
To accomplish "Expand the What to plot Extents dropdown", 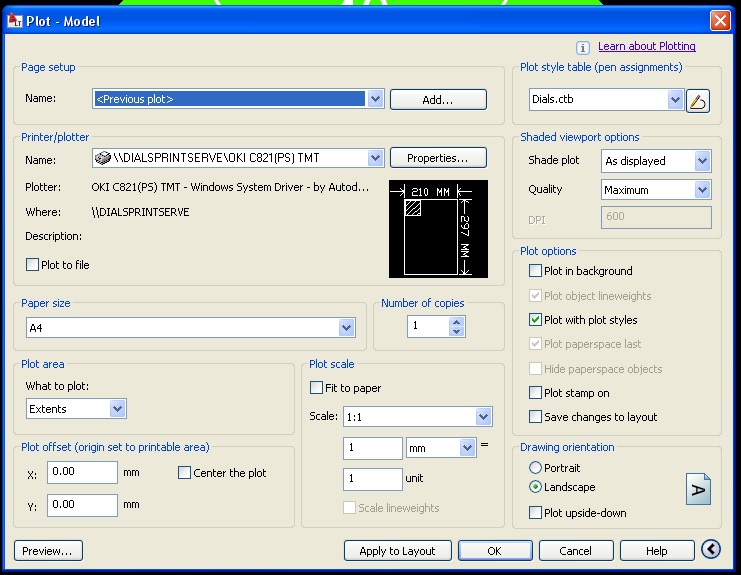I will click(x=117, y=408).
